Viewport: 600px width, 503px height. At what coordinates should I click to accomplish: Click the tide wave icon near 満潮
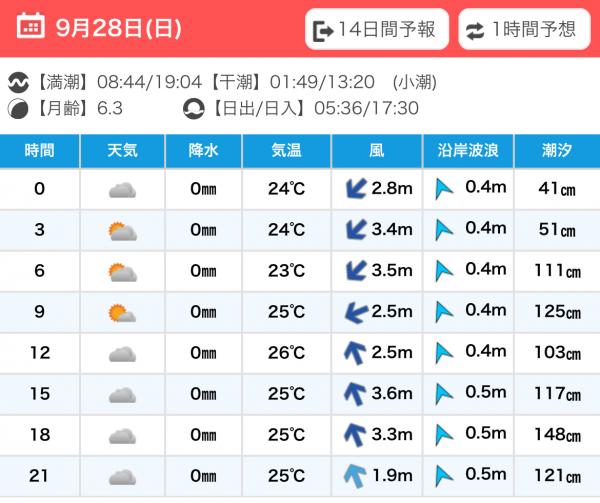18,82
